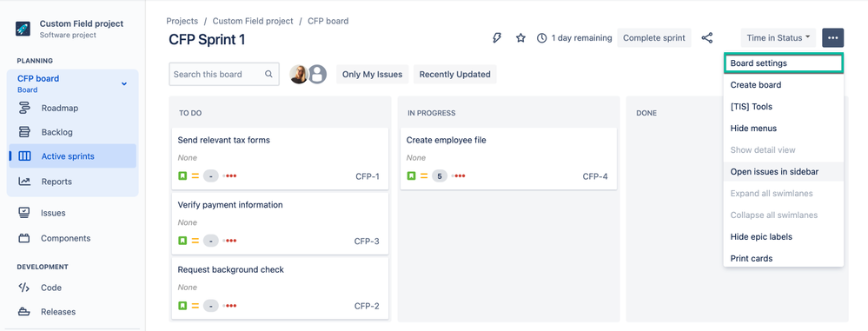
Task: Click the share icon beside Complete sprint
Action: [707, 37]
